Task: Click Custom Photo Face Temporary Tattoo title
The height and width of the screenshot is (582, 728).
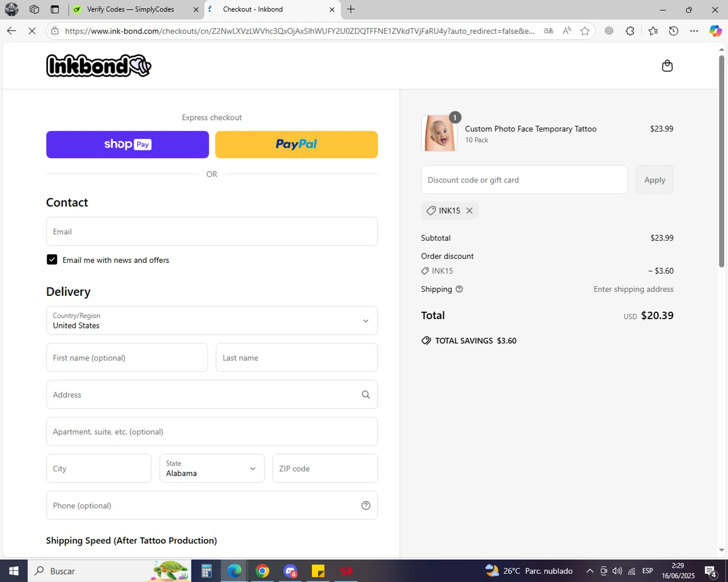Action: tap(530, 129)
